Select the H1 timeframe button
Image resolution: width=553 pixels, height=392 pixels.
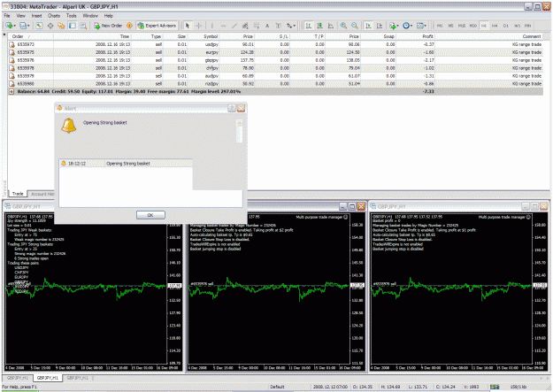[x=484, y=26]
